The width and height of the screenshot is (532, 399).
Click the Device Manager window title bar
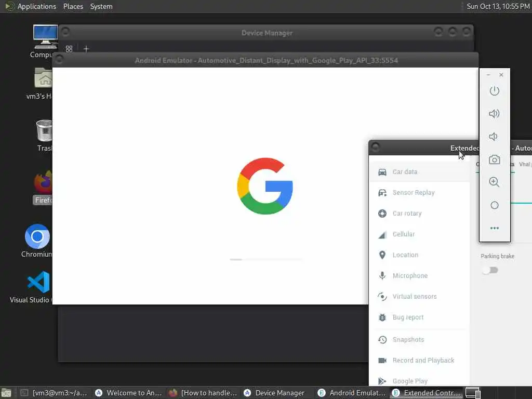pyautogui.click(x=267, y=33)
